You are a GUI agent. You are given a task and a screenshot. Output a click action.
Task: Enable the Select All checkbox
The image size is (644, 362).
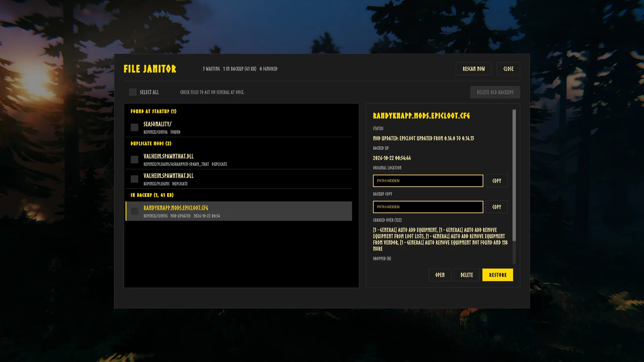(x=133, y=92)
